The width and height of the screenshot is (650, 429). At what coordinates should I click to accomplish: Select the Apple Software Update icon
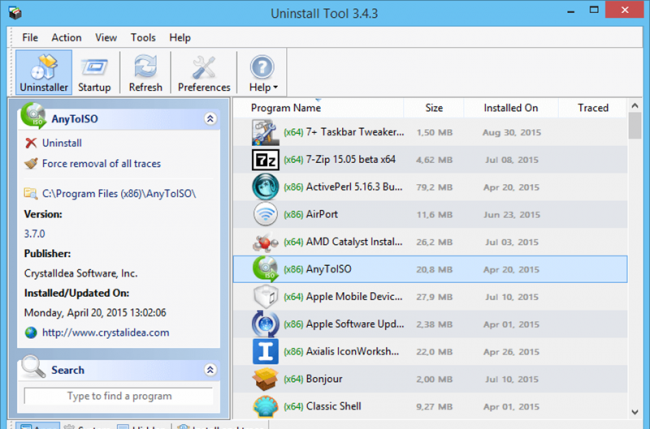point(265,324)
